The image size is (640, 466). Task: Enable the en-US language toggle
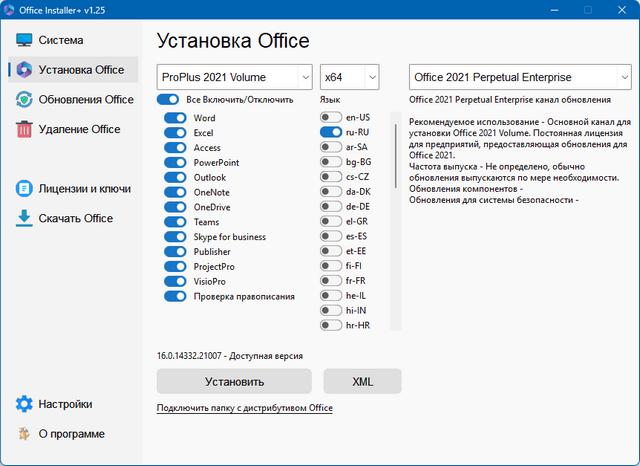[x=330, y=118]
